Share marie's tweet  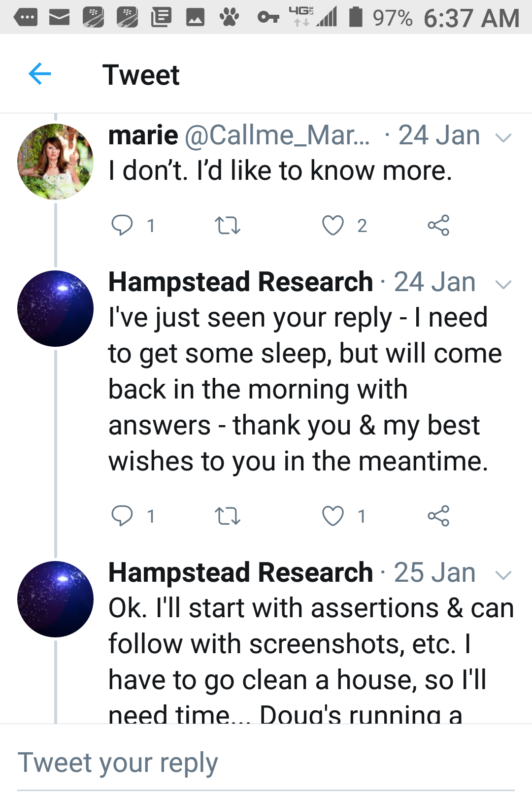coord(438,226)
